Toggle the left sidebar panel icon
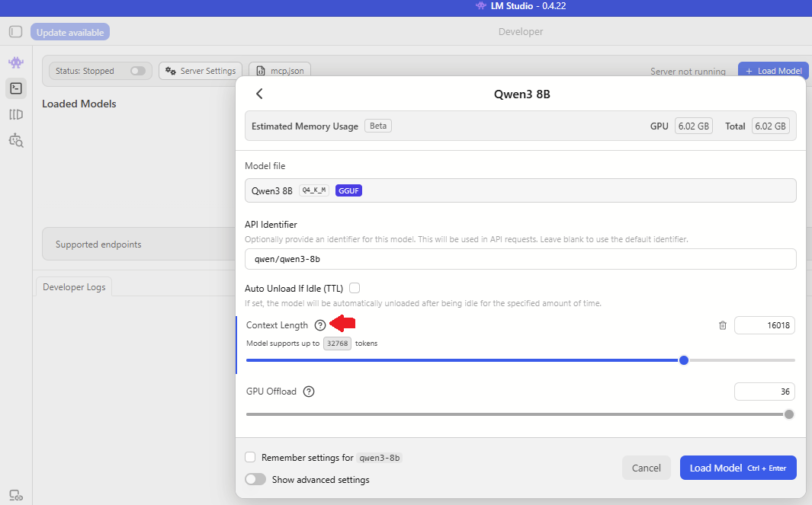This screenshot has width=812, height=505. coord(15,31)
